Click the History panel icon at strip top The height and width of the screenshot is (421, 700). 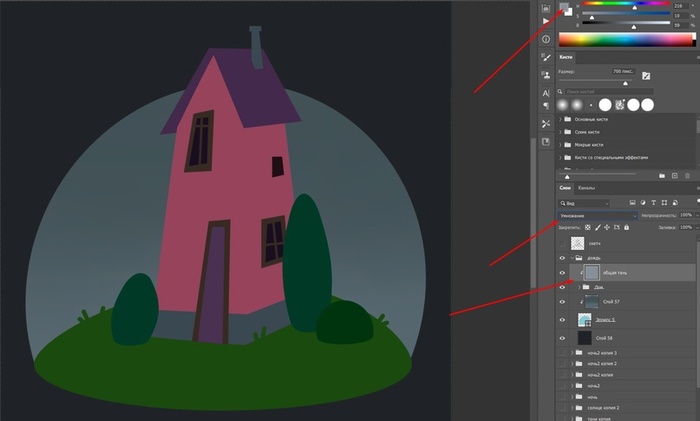point(546,8)
